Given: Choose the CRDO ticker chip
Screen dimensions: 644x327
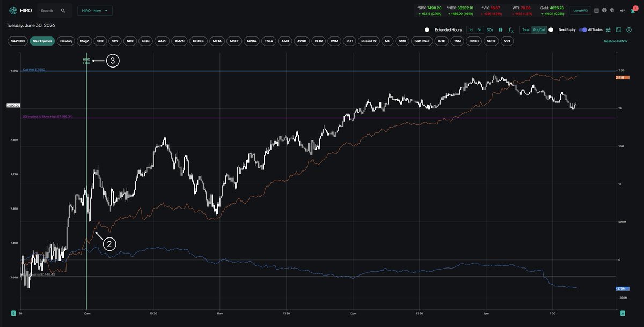Looking at the screenshot, I should (474, 41).
